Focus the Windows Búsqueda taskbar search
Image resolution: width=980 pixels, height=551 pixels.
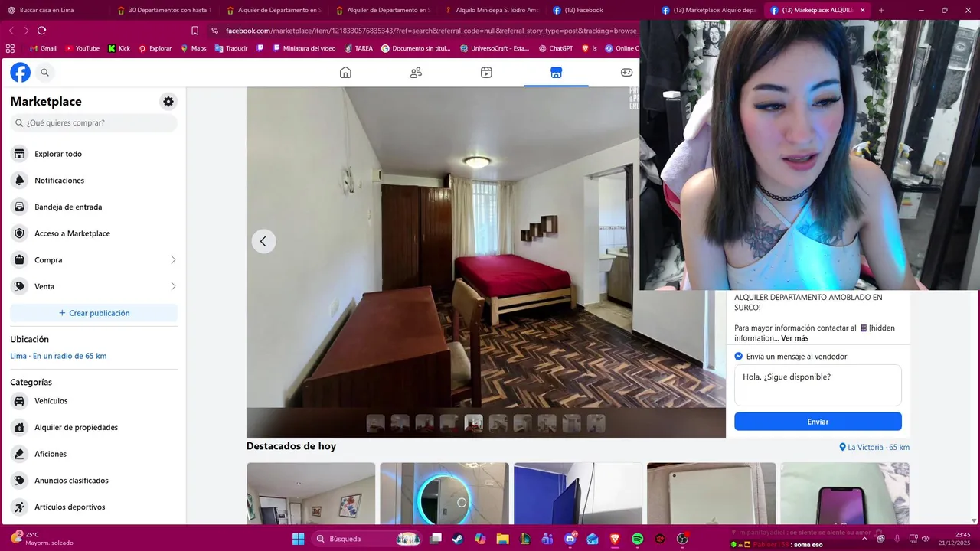(367, 539)
